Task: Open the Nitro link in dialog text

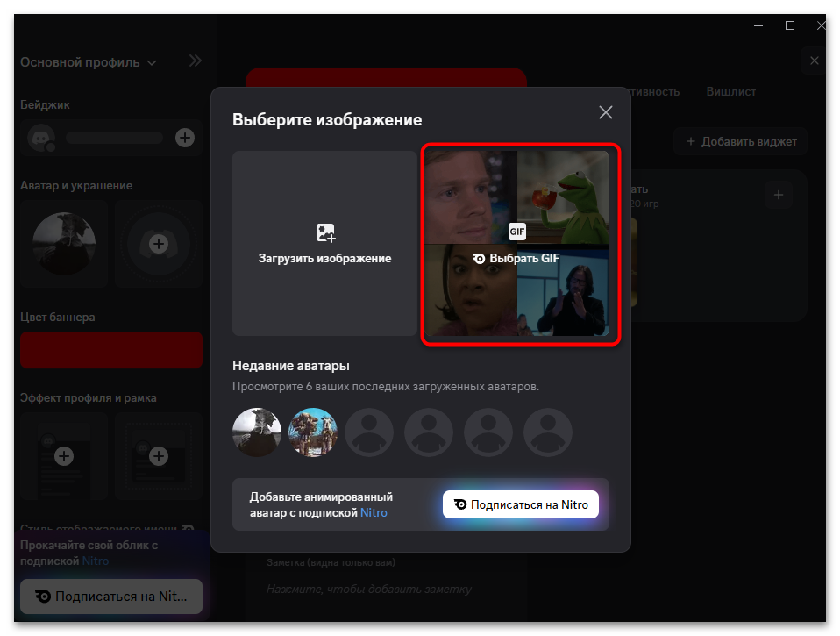Action: (x=374, y=513)
